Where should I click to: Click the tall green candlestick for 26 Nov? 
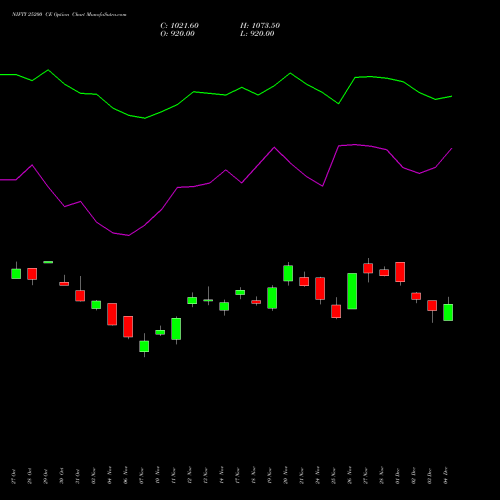point(352,291)
